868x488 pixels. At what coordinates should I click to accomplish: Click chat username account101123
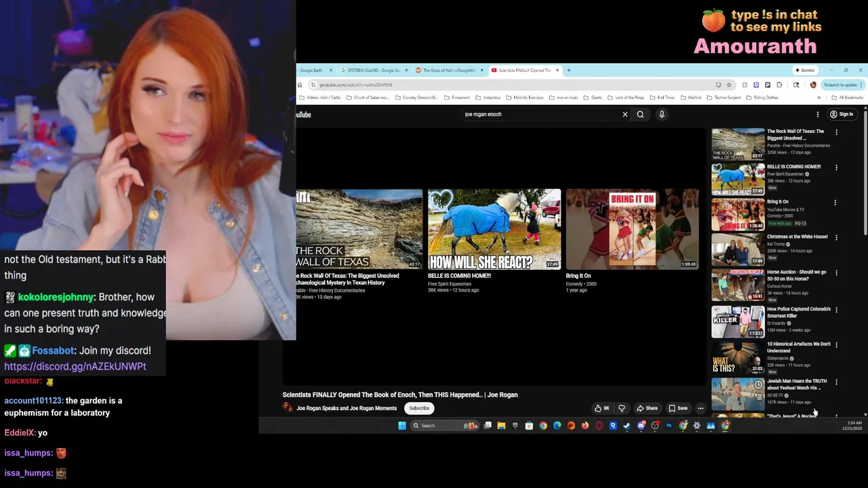(33, 401)
